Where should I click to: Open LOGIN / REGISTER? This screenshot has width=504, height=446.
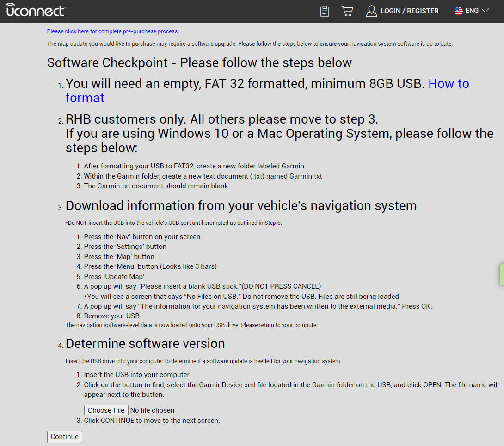[x=410, y=11]
